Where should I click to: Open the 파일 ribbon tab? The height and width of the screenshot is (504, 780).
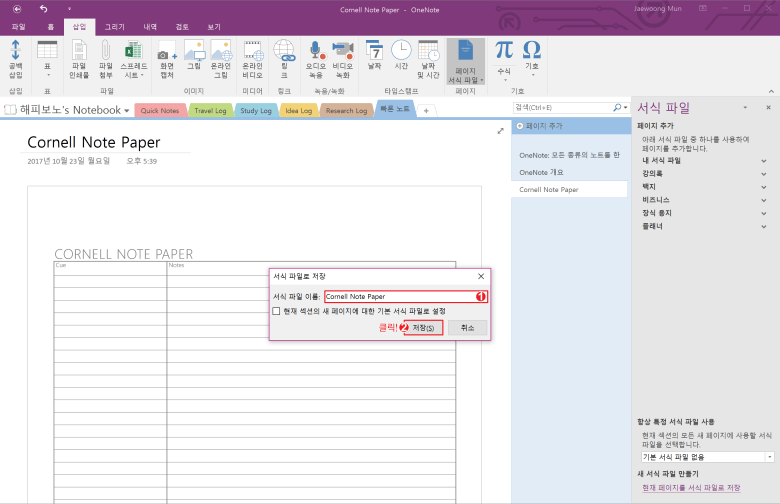[18, 27]
